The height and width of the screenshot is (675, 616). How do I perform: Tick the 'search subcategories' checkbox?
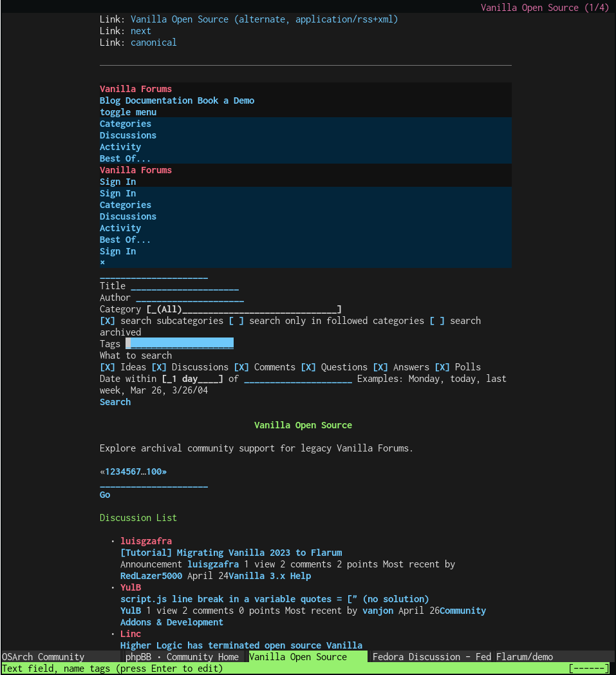(107, 321)
